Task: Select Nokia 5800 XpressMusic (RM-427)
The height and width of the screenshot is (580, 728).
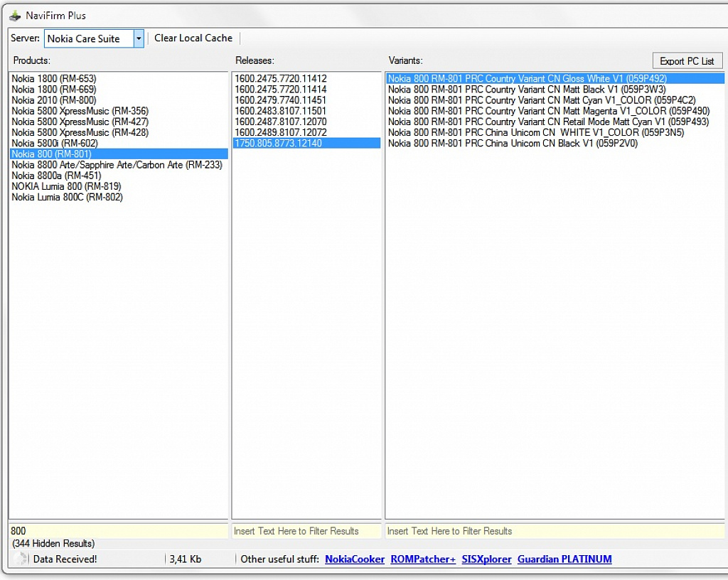Action: [119, 122]
